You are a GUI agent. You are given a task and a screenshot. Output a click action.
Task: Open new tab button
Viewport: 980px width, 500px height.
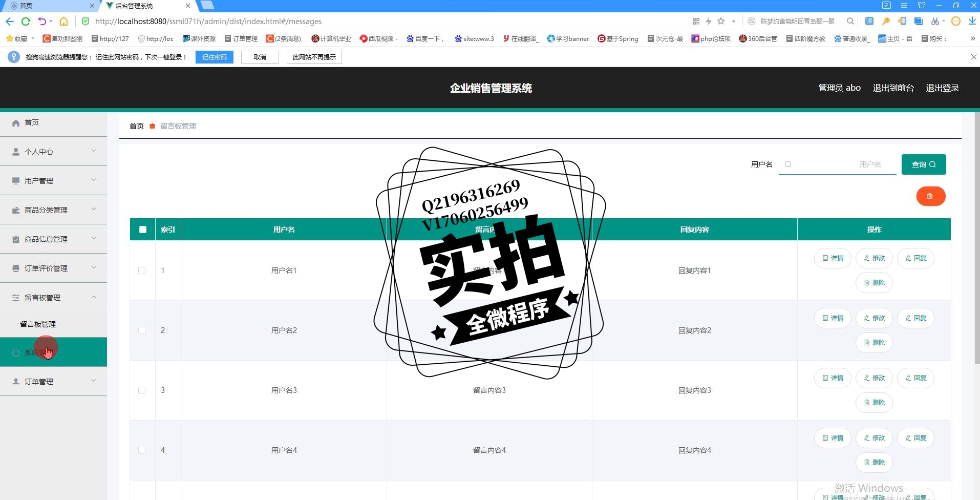tap(207, 5)
